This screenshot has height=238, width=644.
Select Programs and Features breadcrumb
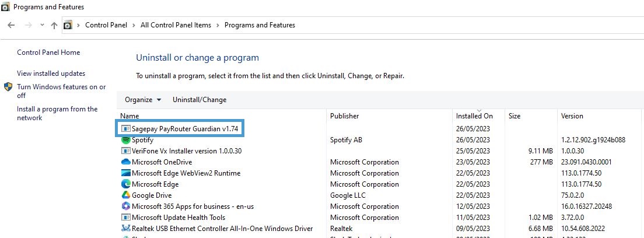pos(260,25)
